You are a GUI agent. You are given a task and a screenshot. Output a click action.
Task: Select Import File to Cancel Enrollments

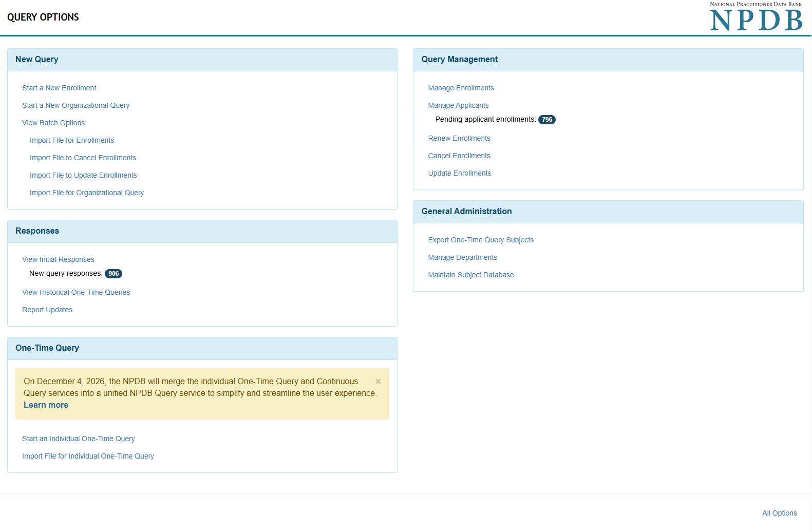83,158
